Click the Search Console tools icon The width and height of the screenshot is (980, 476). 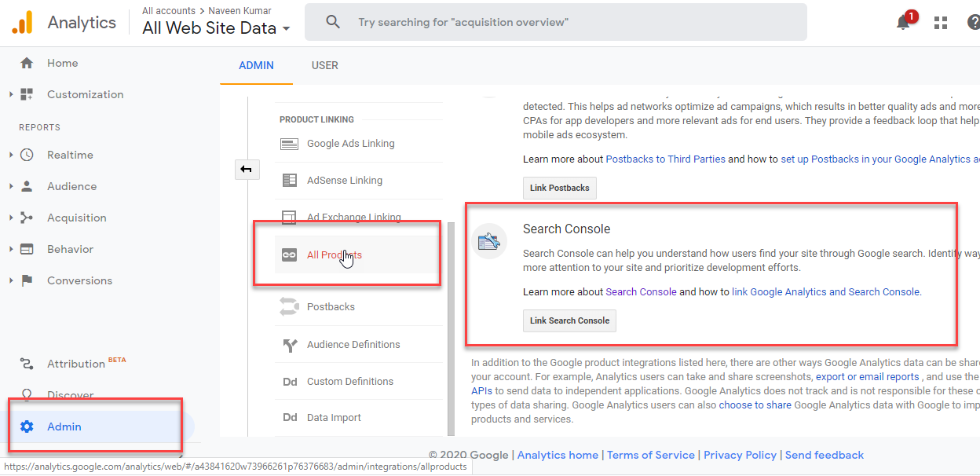tap(489, 243)
